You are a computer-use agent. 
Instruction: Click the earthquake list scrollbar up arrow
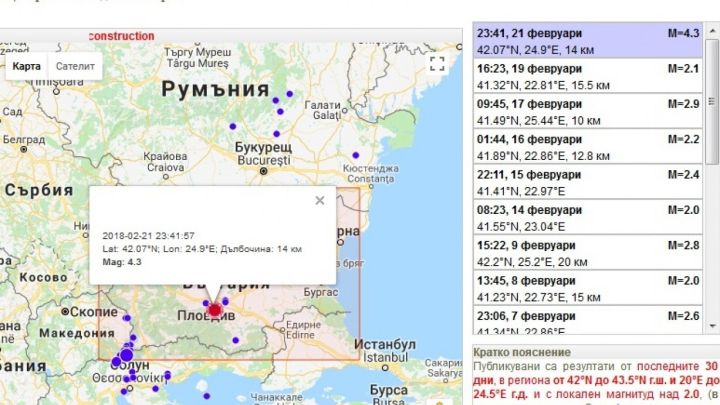pyautogui.click(x=711, y=32)
